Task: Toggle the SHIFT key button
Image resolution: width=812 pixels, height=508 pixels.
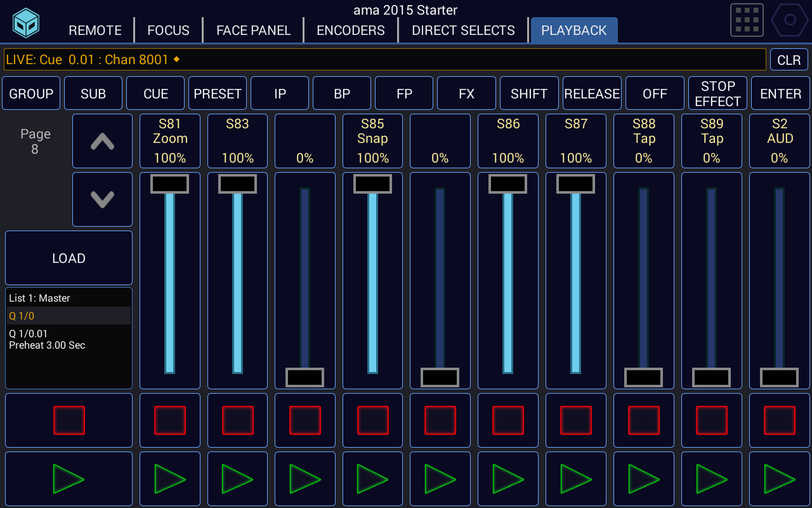Action: 529,94
